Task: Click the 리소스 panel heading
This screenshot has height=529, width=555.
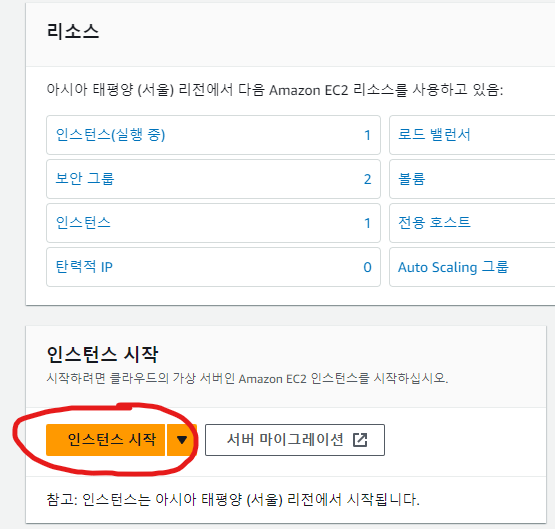Action: point(73,31)
